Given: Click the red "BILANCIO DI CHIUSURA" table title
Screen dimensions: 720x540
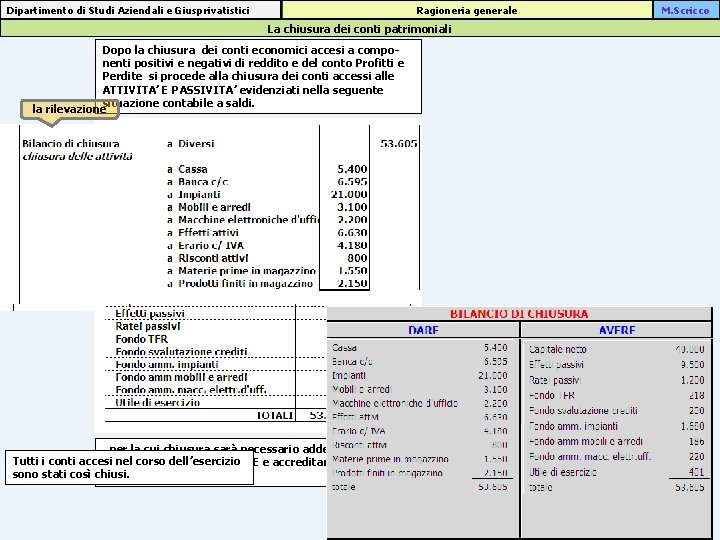Looking at the screenshot, I should [519, 314].
